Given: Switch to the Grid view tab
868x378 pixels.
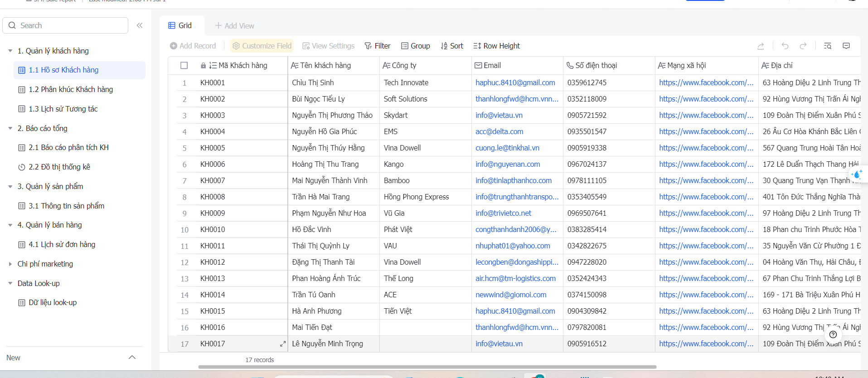Looking at the screenshot, I should (x=180, y=25).
